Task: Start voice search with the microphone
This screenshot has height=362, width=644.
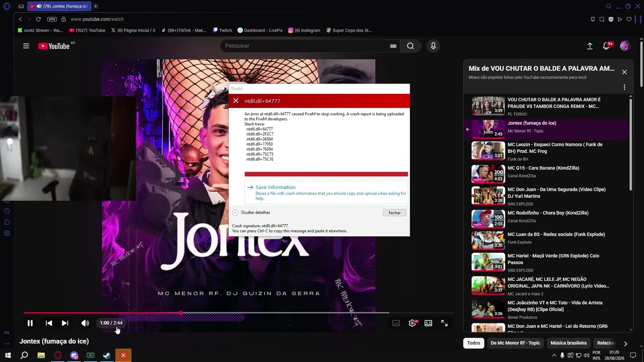Action: (x=433, y=46)
